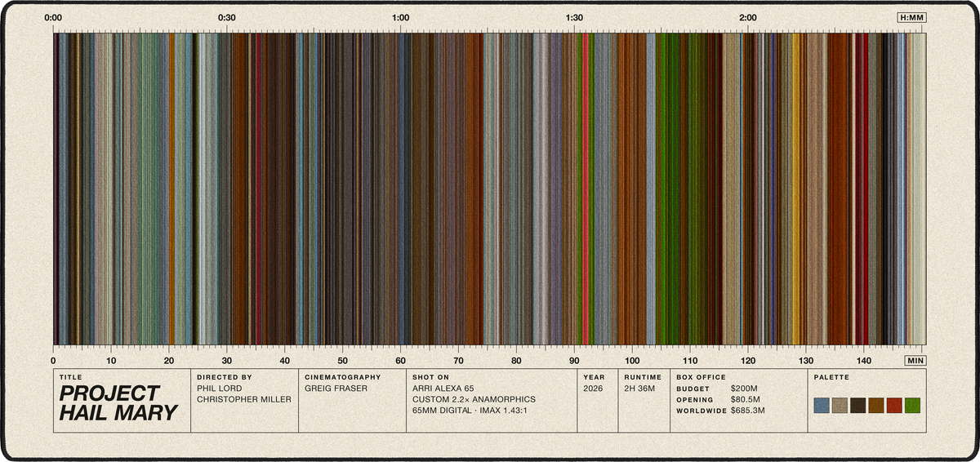Click the OPENING label
980x462 pixels.
click(x=695, y=400)
